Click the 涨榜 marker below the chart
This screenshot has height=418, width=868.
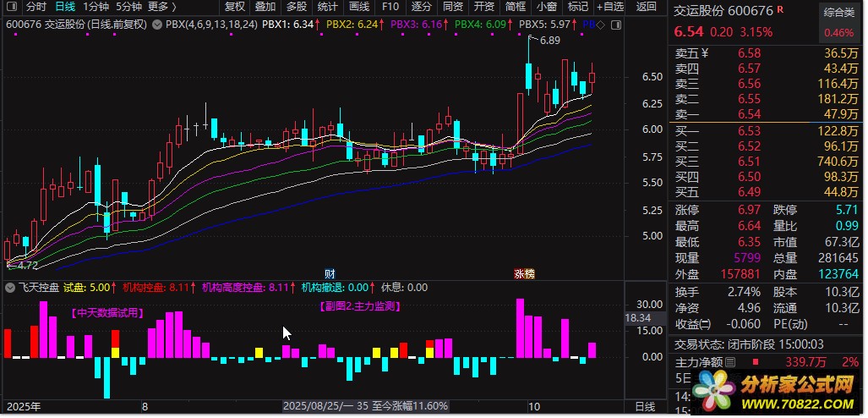(524, 273)
